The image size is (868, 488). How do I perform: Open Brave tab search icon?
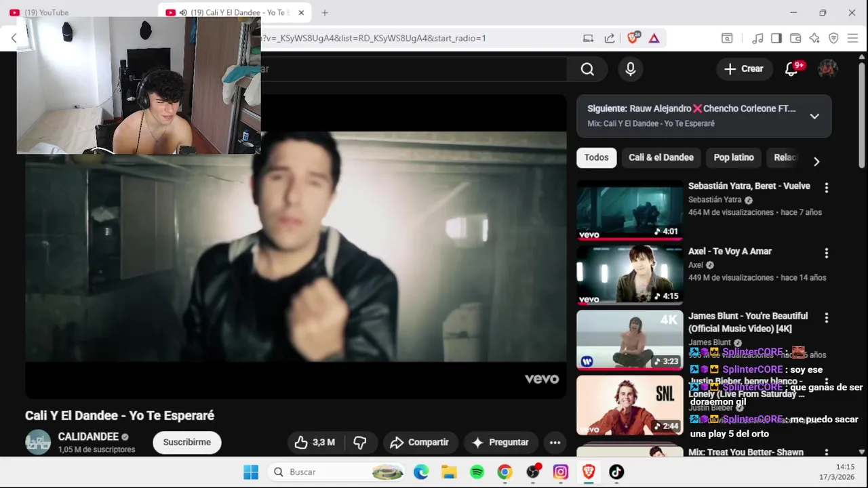(x=727, y=39)
